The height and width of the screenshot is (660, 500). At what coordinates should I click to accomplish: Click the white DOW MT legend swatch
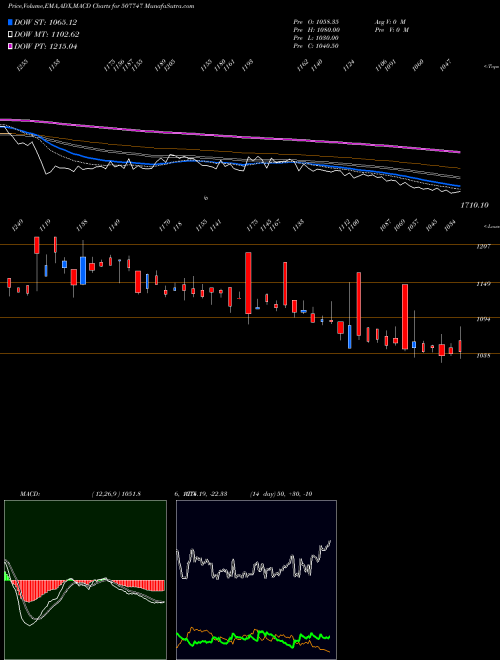(10, 34)
